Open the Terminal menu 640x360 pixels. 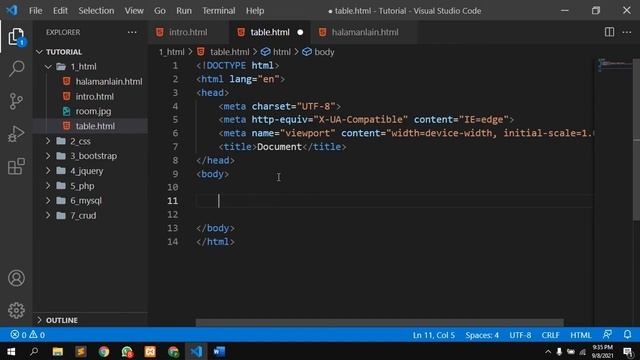(x=219, y=11)
